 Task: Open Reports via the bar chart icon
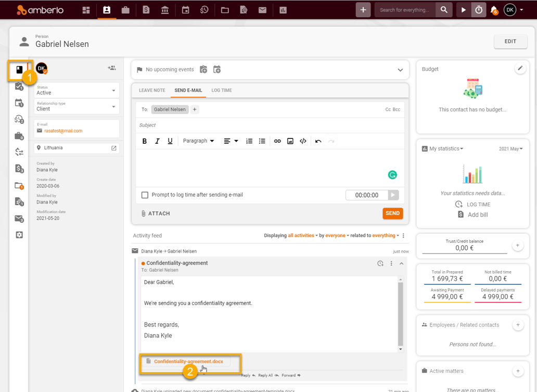tap(283, 9)
